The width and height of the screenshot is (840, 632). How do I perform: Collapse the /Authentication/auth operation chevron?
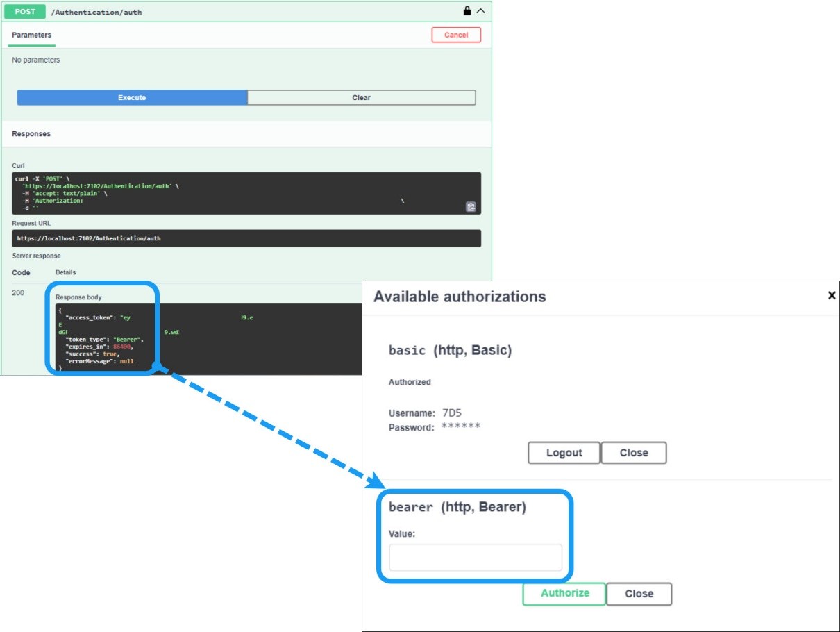pos(480,11)
